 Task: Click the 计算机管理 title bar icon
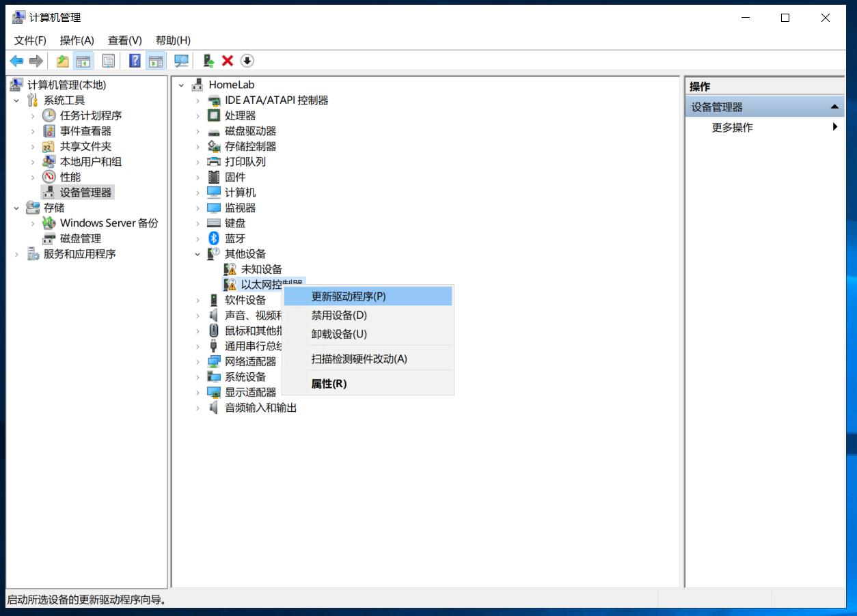(x=18, y=17)
